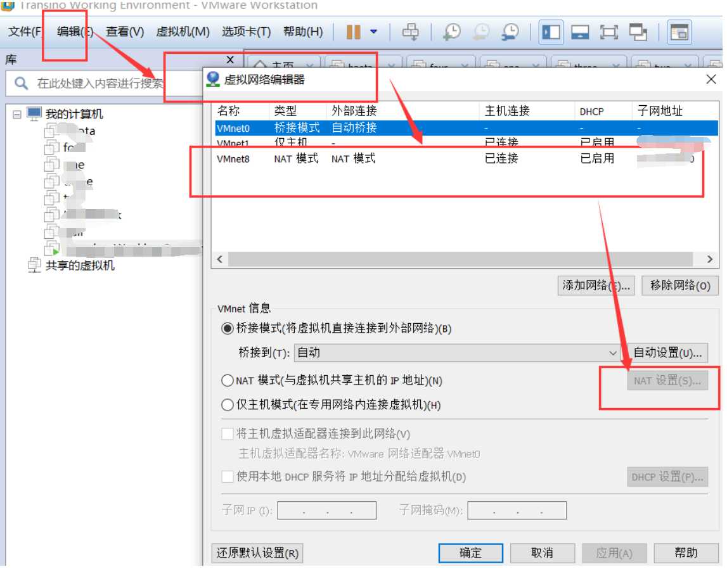Image resolution: width=727 pixels, height=588 pixels.
Task: Close the library panel with its X
Action: (230, 60)
